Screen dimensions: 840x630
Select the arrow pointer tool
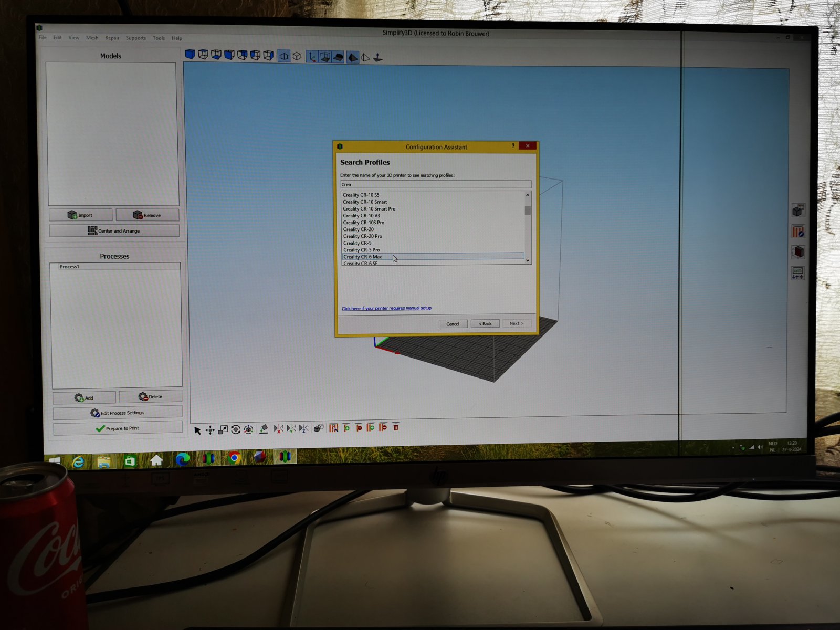point(197,430)
